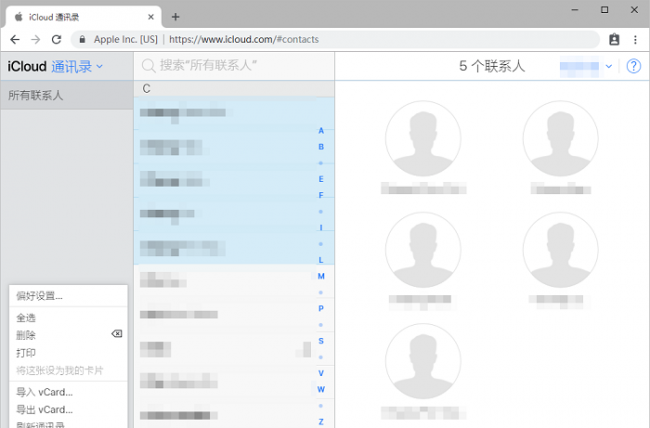Jump to index letter S
Image resolution: width=650 pixels, height=428 pixels.
tap(321, 341)
